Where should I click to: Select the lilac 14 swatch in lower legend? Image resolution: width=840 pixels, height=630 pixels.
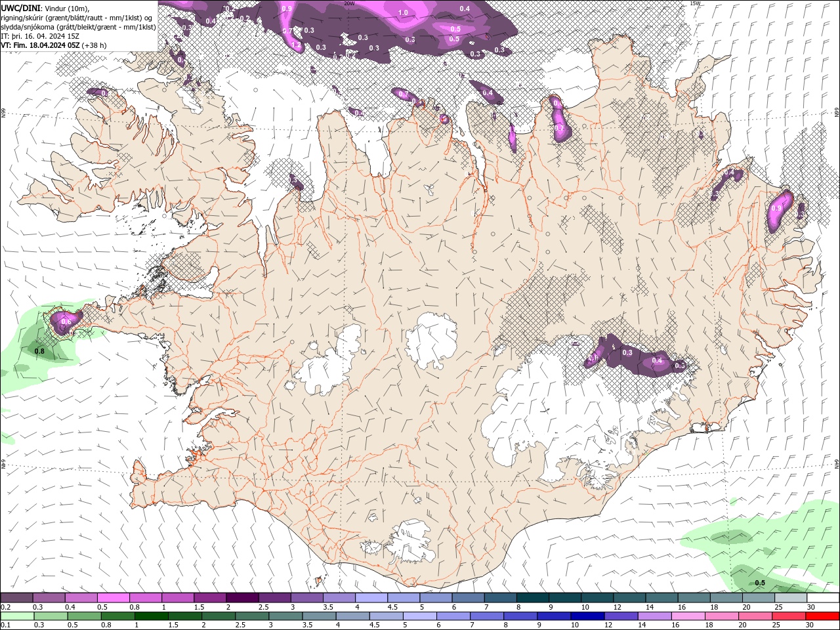(x=655, y=616)
